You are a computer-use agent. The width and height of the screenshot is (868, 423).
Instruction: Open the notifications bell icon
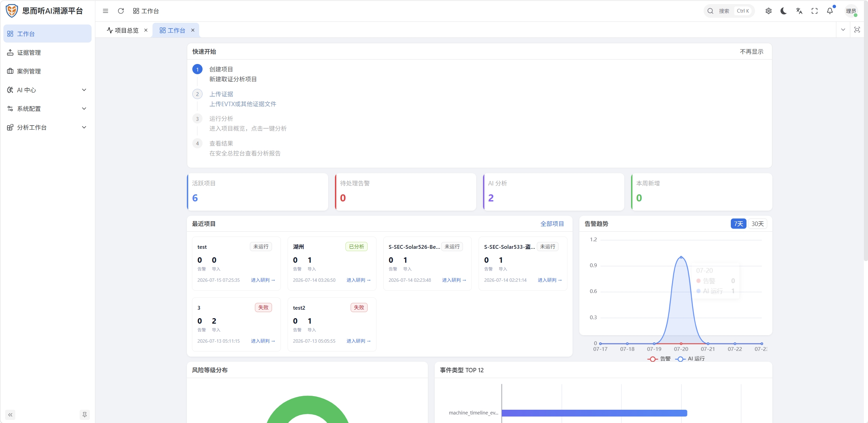click(x=830, y=11)
